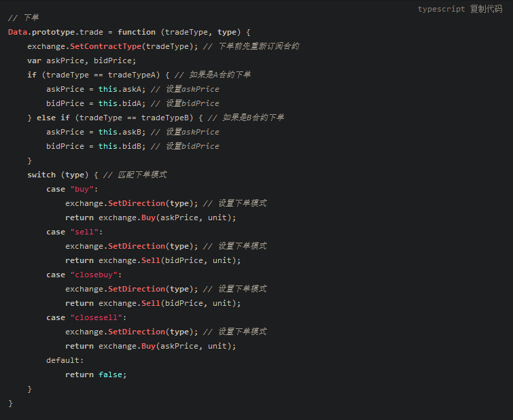
Task: Click the SetContractType method name
Action: point(106,46)
